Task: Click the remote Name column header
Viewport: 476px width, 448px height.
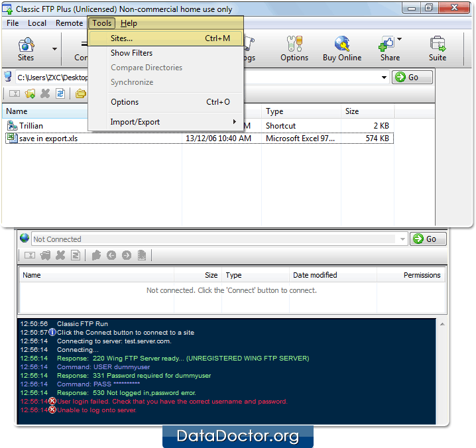Action: (x=97, y=275)
